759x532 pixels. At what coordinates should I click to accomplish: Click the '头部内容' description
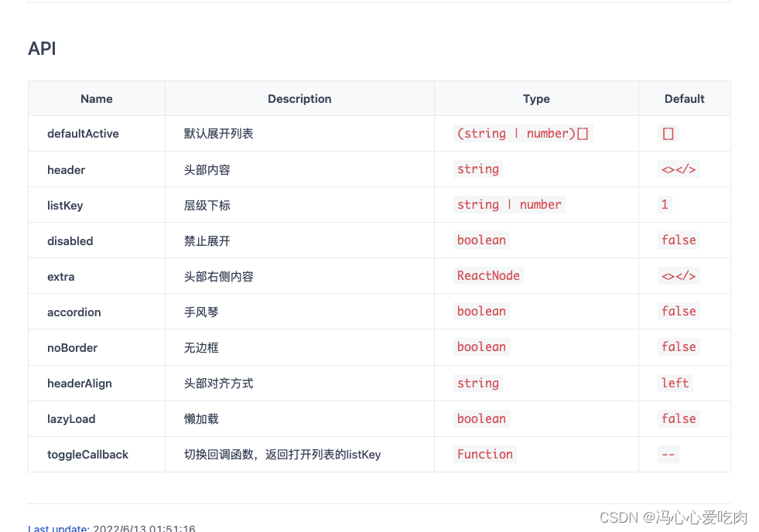207,170
